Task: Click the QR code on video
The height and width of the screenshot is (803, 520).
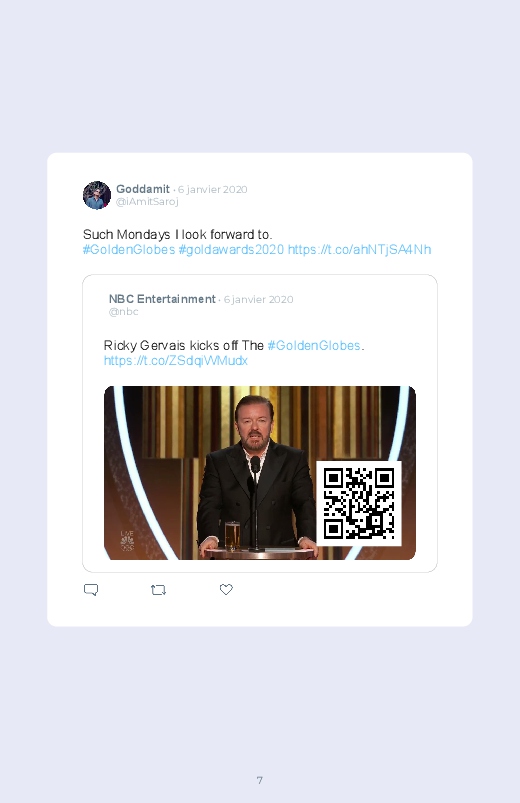Action: (x=359, y=503)
